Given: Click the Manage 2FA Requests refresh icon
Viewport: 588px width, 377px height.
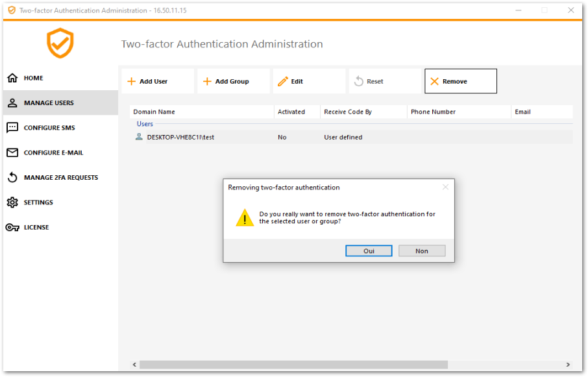Looking at the screenshot, I should (x=14, y=177).
